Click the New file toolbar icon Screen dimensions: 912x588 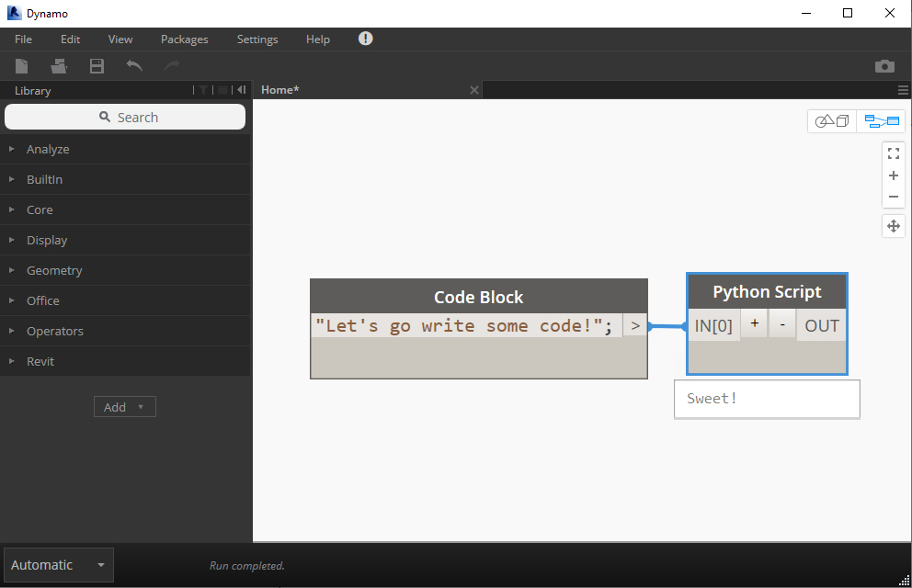21,66
